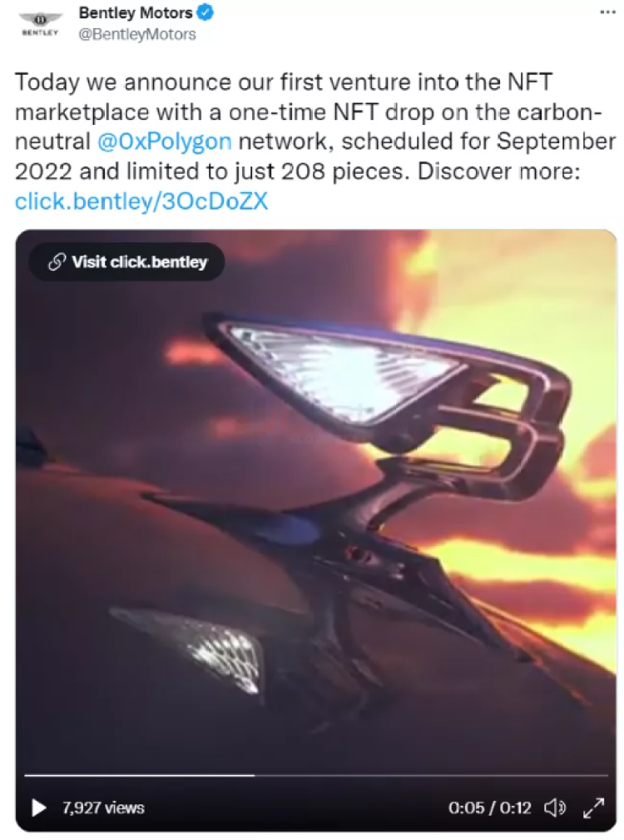Click the 0:05 / 0:12 time display
Image resolution: width=624 pixels, height=840 pixels.
coord(490,808)
